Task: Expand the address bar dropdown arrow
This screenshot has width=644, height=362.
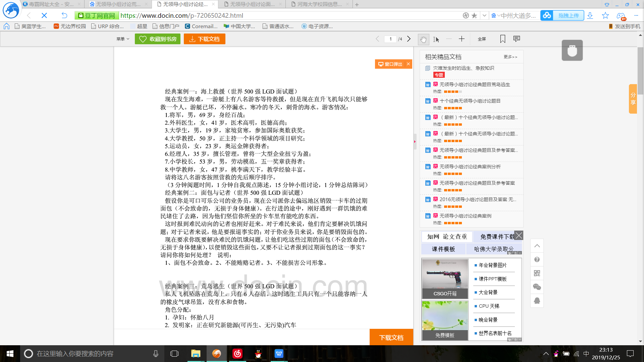Action: [484, 15]
